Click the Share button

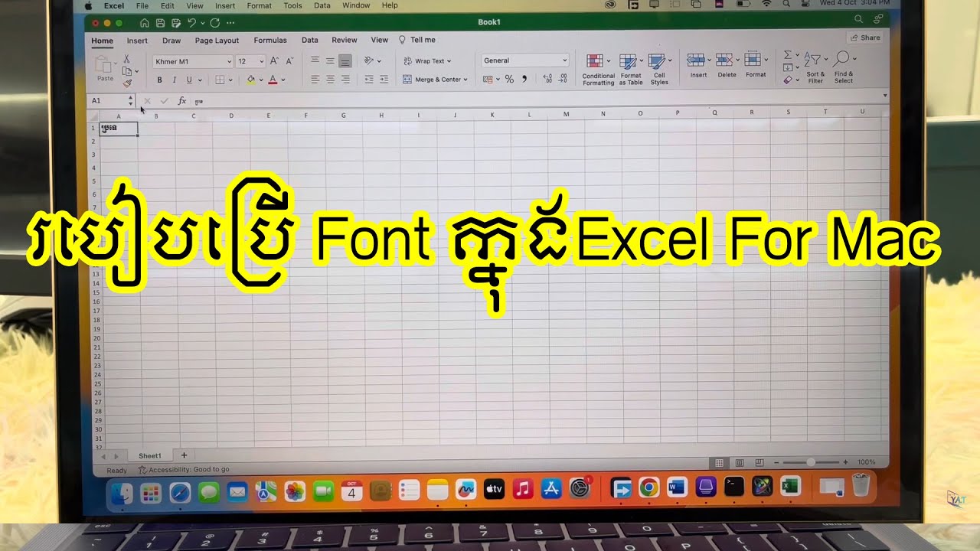point(866,37)
